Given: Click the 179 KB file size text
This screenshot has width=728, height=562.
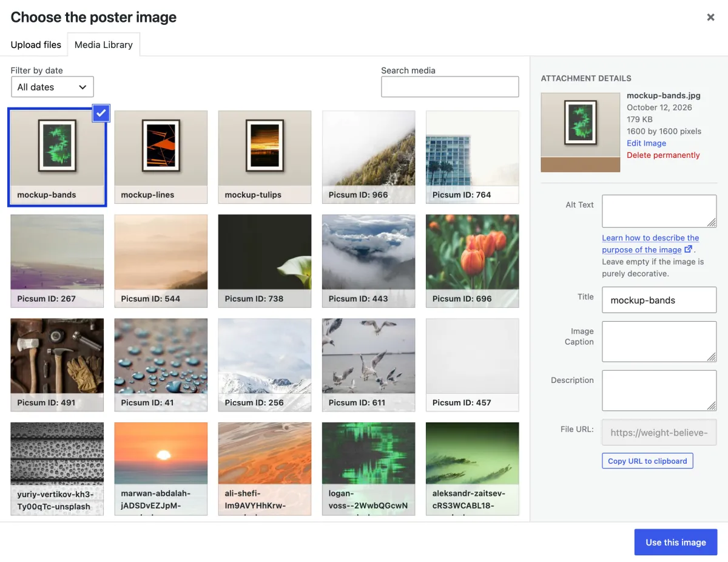Looking at the screenshot, I should pyautogui.click(x=639, y=120).
